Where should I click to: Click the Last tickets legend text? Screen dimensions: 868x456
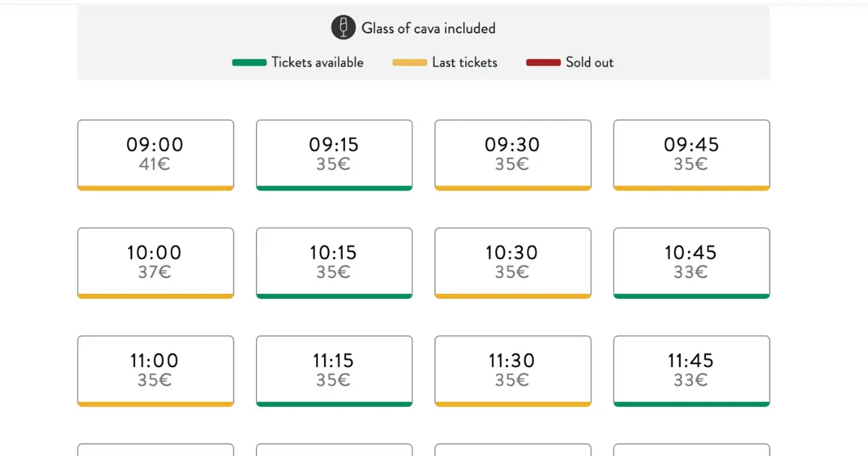point(464,62)
